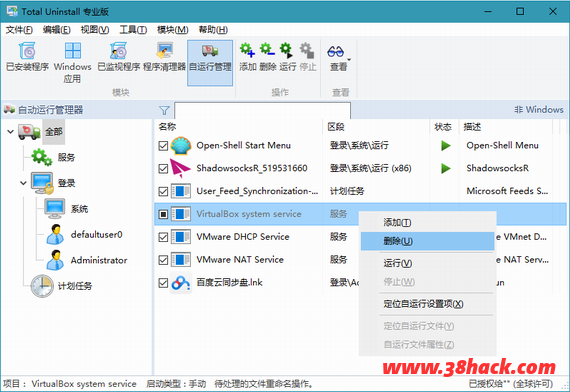Open the 已监视程序 module
The width and height of the screenshot is (570, 392).
tap(119, 57)
